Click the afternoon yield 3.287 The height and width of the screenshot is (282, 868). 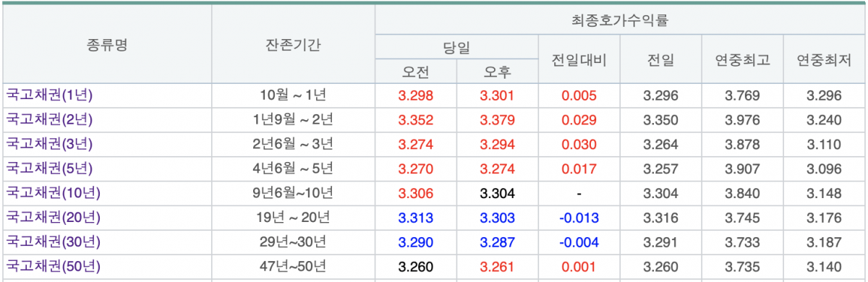coord(498,243)
